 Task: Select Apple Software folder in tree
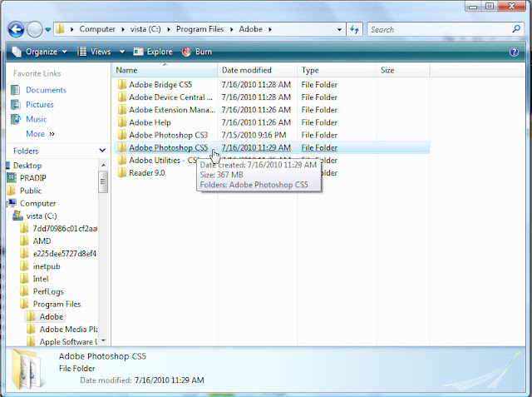coord(68,341)
